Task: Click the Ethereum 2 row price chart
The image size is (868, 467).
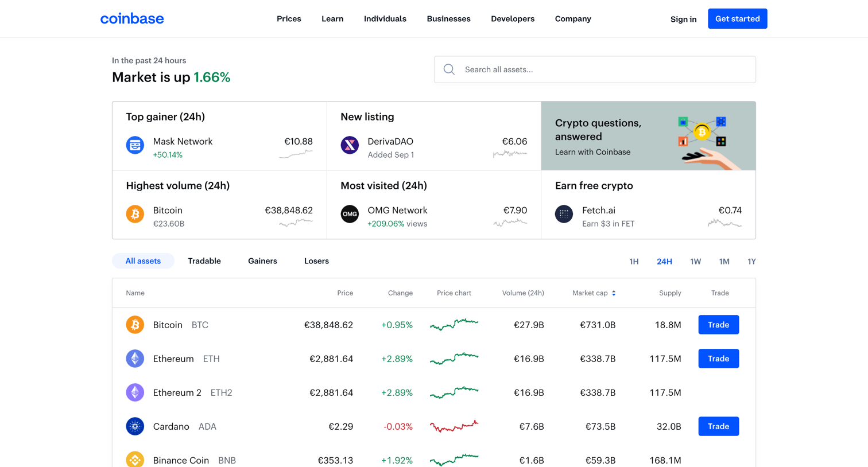Action: [454, 392]
